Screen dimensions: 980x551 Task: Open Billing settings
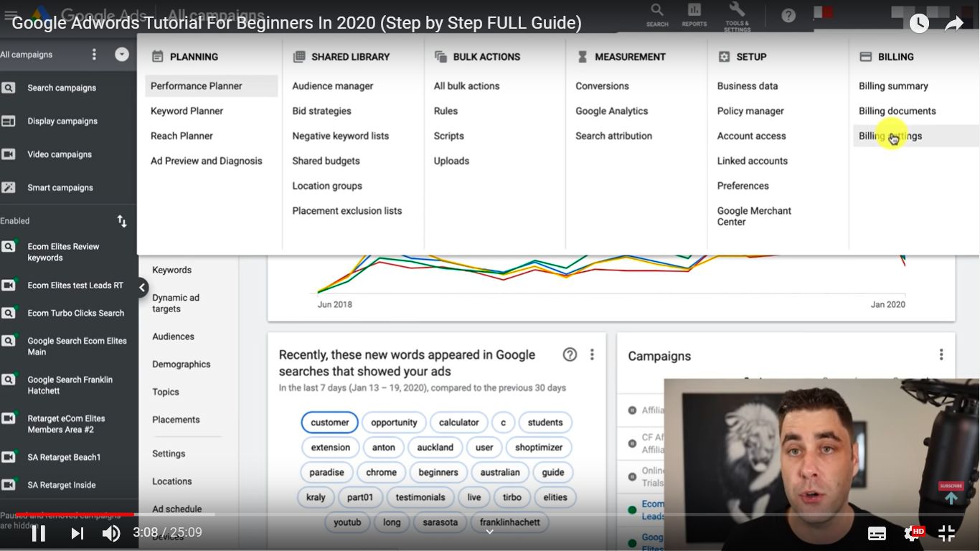[x=915, y=136]
